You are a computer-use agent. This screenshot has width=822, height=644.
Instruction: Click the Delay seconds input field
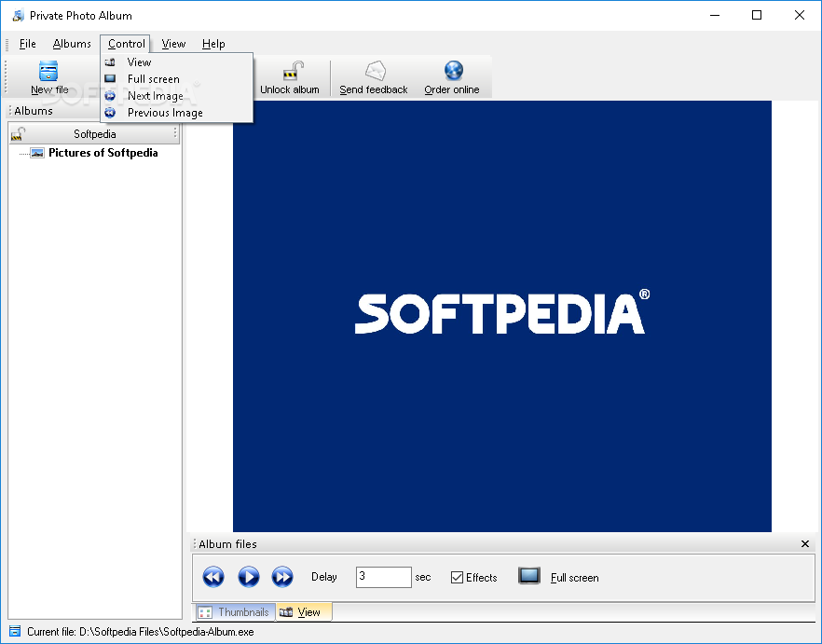point(383,577)
